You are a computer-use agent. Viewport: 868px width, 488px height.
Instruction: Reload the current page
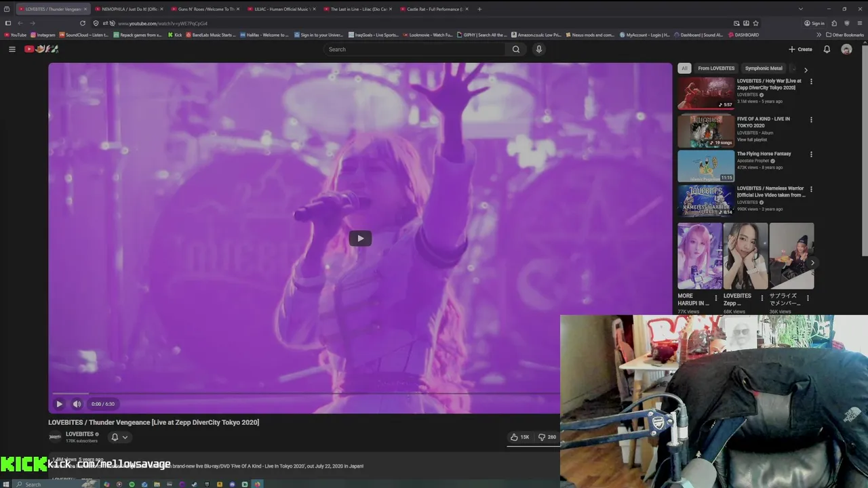pos(83,23)
